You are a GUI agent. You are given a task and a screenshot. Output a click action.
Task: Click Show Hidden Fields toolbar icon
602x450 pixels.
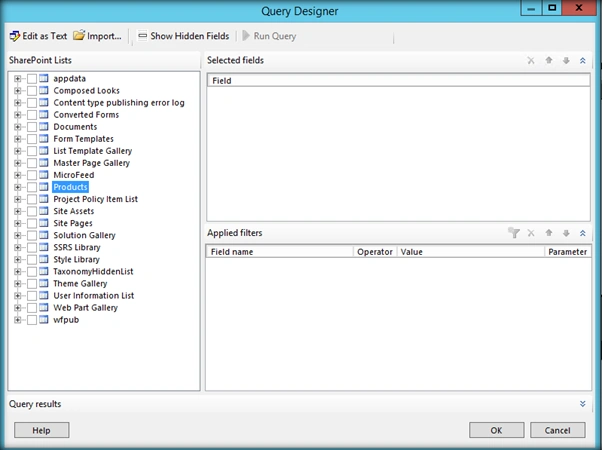click(142, 36)
